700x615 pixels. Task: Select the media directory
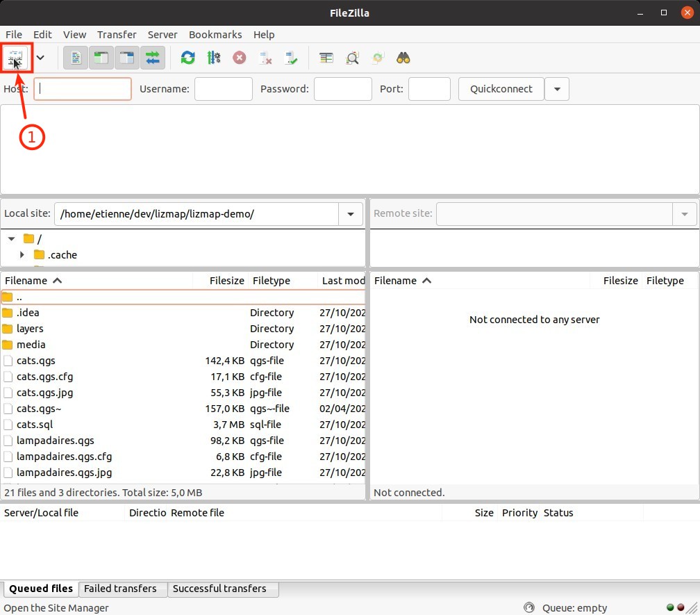183,345
